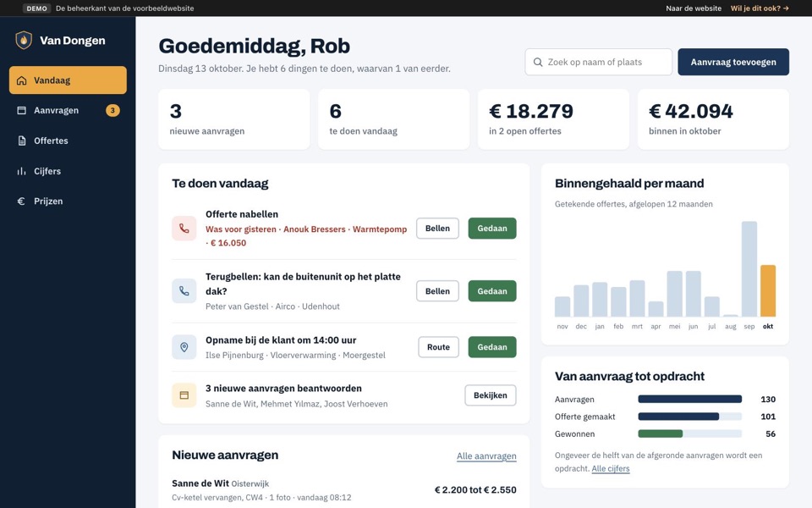Click the price '€ 2.200 tot € 2.550'
The image size is (812, 508).
(475, 490)
